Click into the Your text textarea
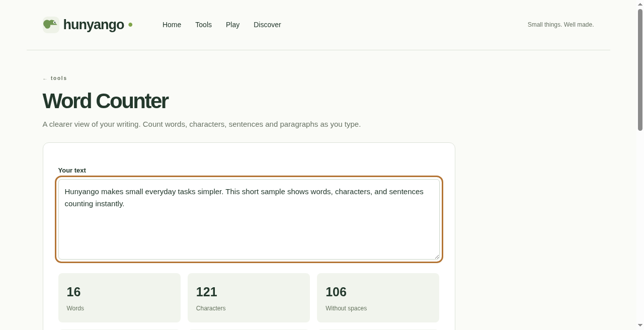The width and height of the screenshot is (644, 330). coord(249,219)
